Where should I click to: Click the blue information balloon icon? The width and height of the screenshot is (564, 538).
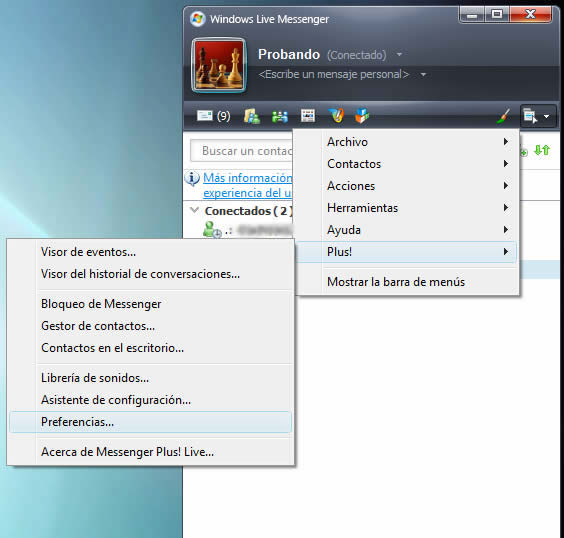pyautogui.click(x=192, y=178)
